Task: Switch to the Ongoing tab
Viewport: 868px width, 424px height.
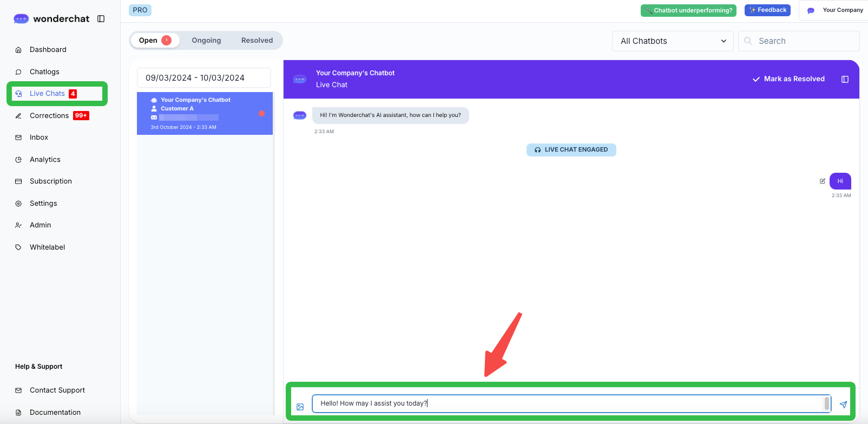Action: [x=206, y=41]
